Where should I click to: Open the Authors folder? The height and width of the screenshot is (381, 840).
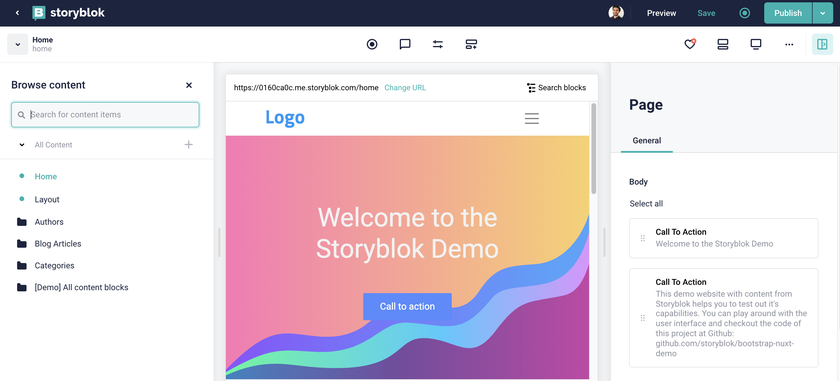click(49, 222)
